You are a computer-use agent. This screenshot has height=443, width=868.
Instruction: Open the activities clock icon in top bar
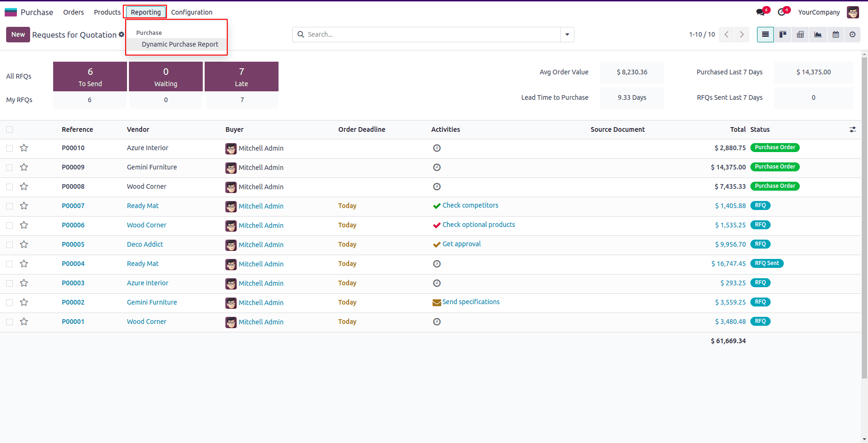point(782,12)
